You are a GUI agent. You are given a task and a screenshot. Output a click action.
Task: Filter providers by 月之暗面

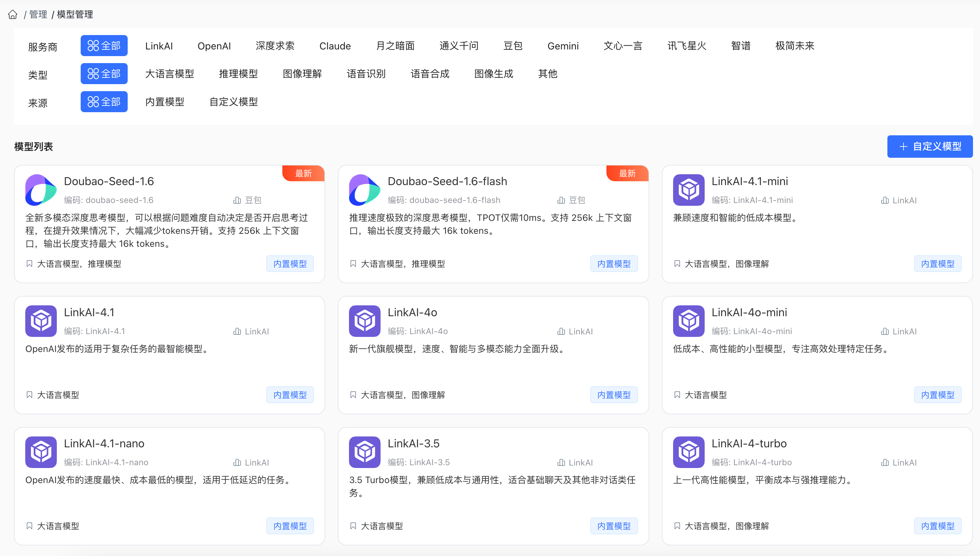(395, 46)
